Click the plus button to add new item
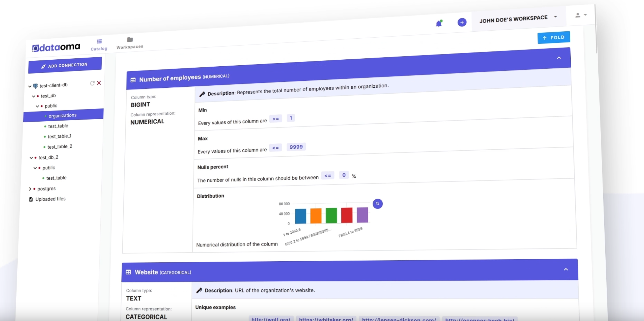Image resolution: width=644 pixels, height=321 pixels. tap(462, 22)
